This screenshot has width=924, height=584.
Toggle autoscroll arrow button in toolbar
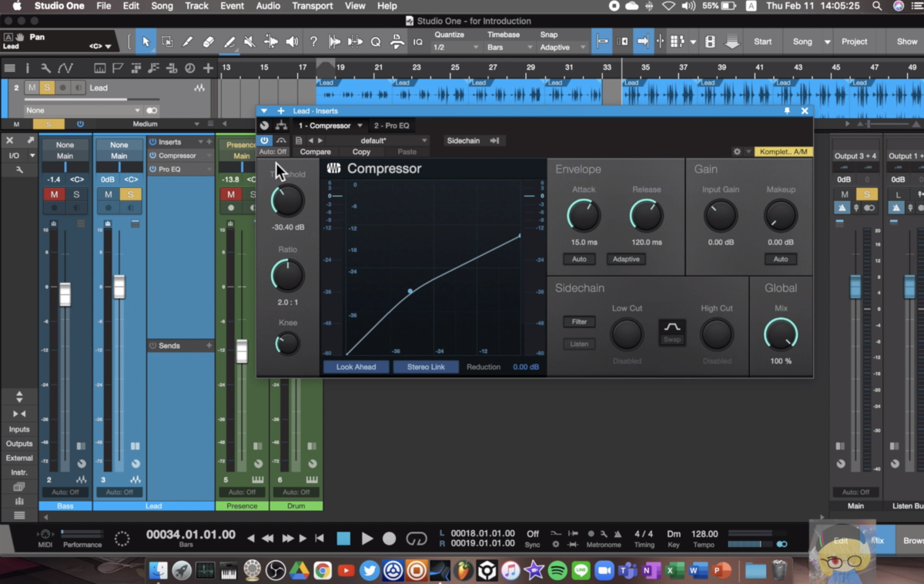[643, 42]
